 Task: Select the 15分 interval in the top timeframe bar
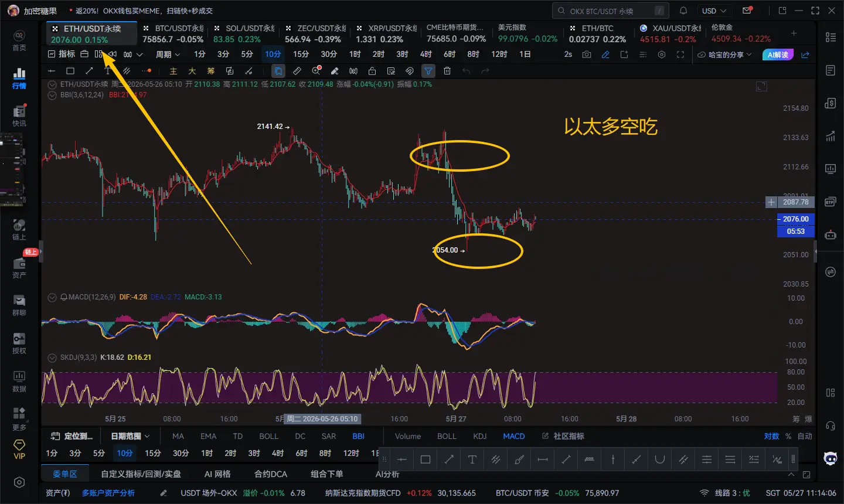pyautogui.click(x=301, y=55)
